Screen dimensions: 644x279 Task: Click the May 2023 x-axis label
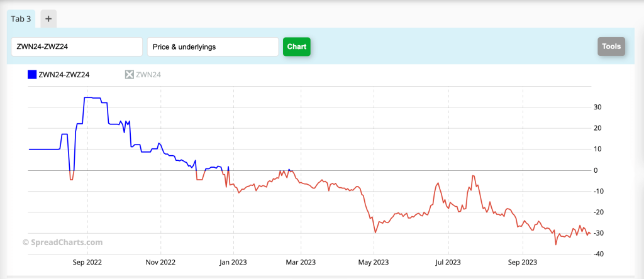click(374, 261)
